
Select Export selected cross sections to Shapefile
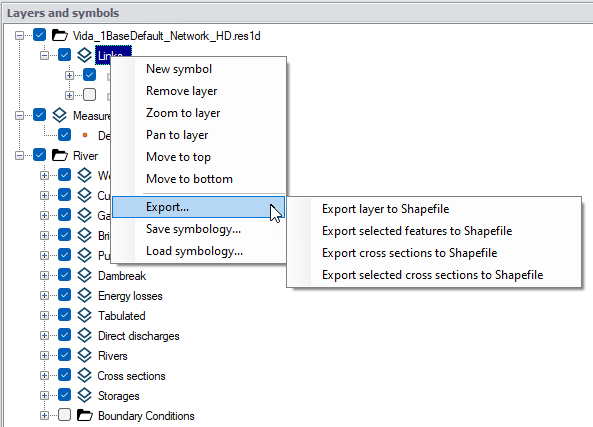[434, 275]
